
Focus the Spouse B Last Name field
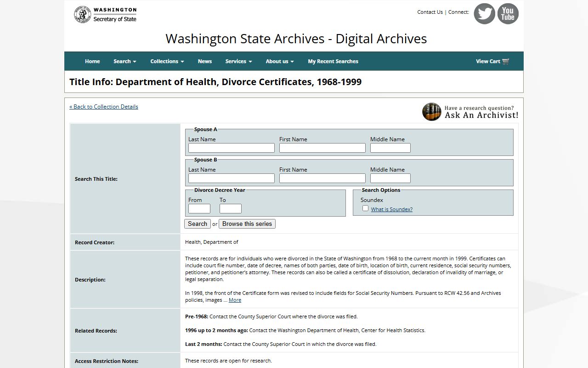coord(232,178)
